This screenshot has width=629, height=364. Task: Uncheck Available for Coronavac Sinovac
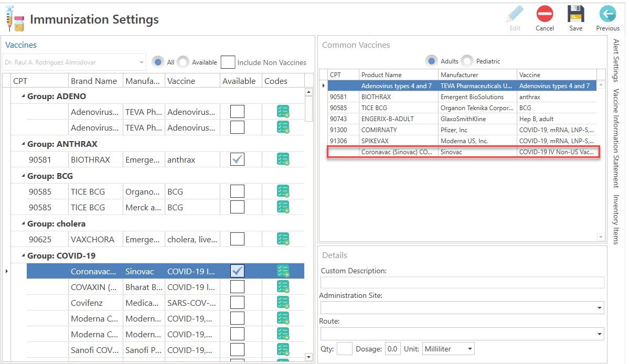point(238,271)
